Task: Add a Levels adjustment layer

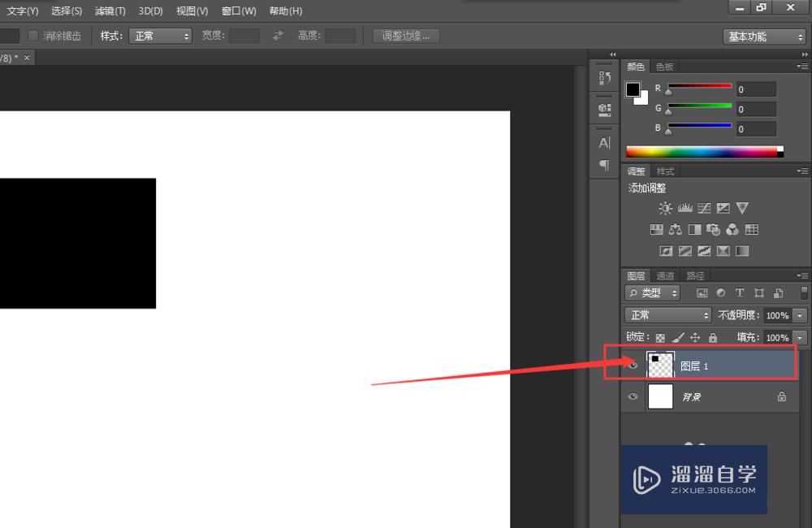Action: point(685,209)
